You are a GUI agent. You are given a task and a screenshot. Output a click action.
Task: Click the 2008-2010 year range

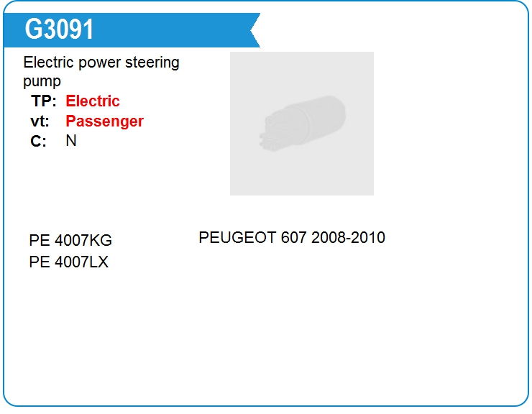point(348,237)
